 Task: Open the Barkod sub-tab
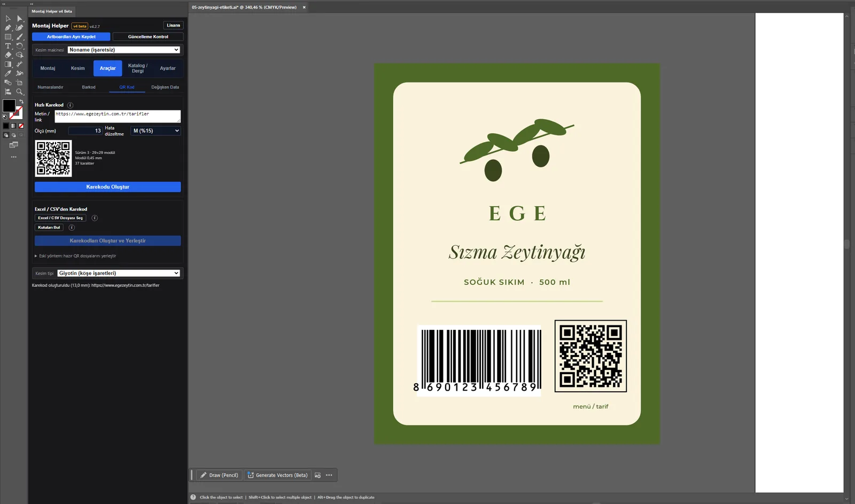click(x=89, y=87)
